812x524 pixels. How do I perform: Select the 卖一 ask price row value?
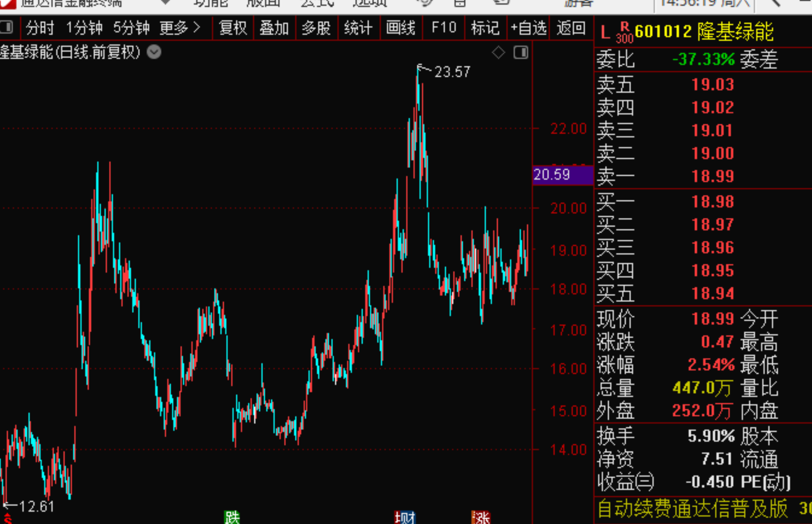pos(713,176)
